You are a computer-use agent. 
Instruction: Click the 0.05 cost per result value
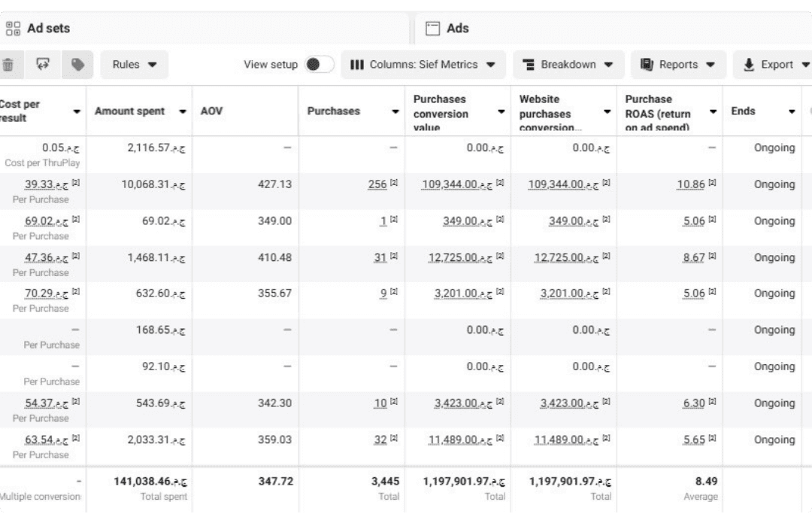(x=61, y=147)
